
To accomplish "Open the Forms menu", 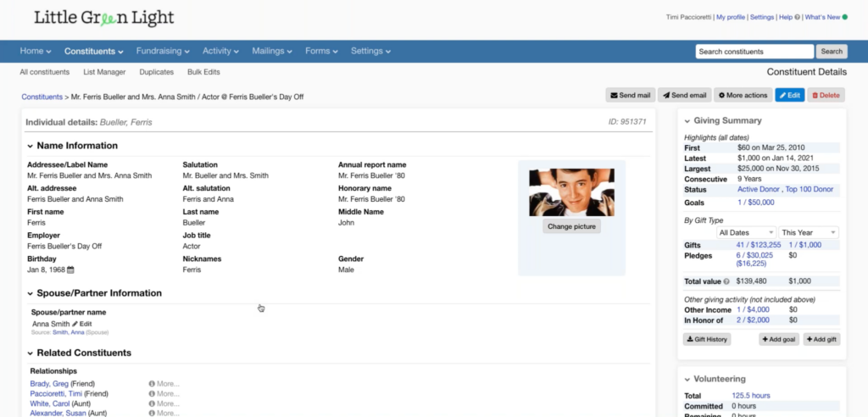I will click(x=321, y=51).
